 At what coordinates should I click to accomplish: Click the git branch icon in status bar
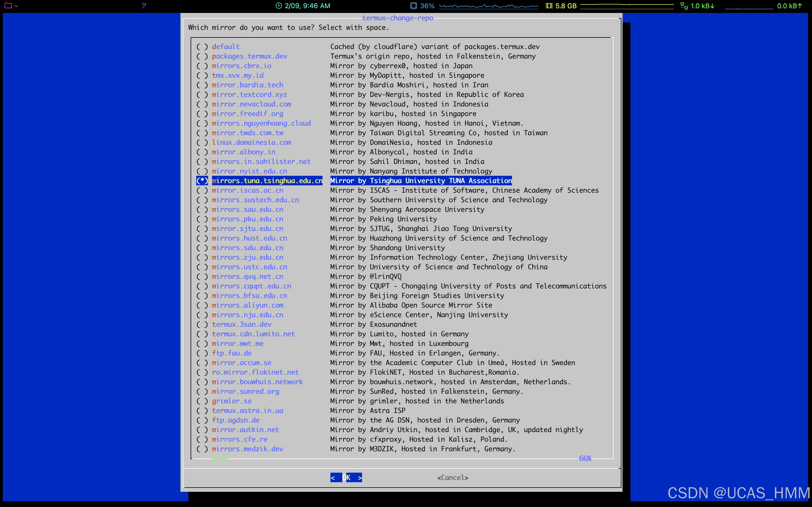click(144, 5)
